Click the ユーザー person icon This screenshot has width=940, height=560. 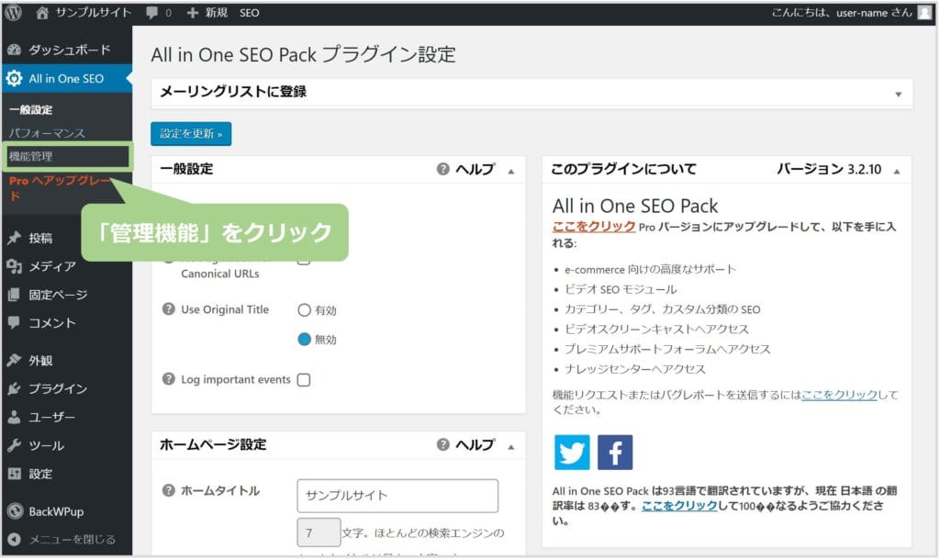pos(15,418)
